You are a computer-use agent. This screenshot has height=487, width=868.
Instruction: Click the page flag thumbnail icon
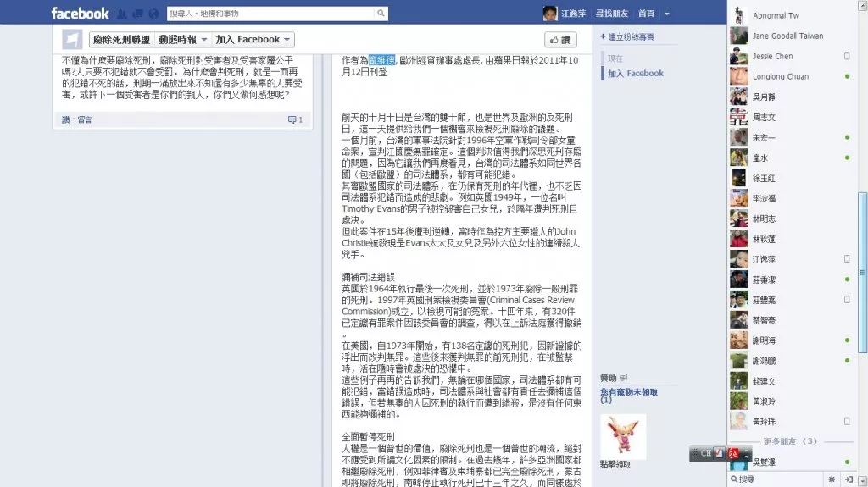tap(72, 39)
